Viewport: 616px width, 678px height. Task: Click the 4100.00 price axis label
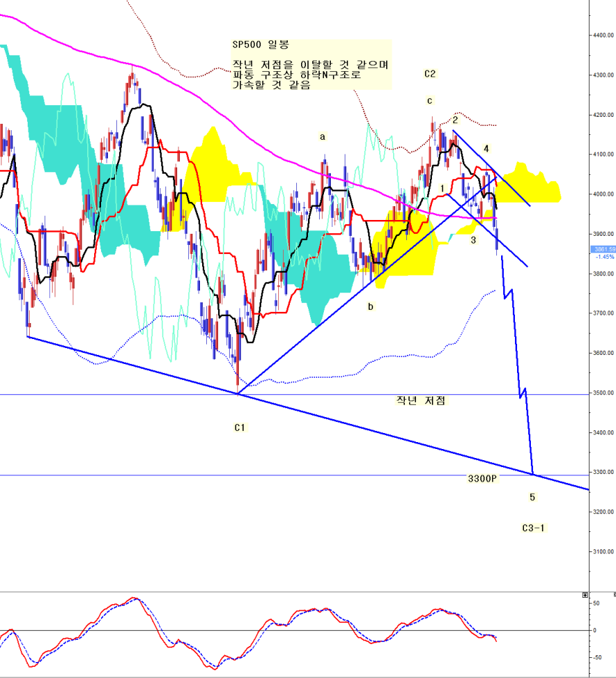(x=604, y=154)
